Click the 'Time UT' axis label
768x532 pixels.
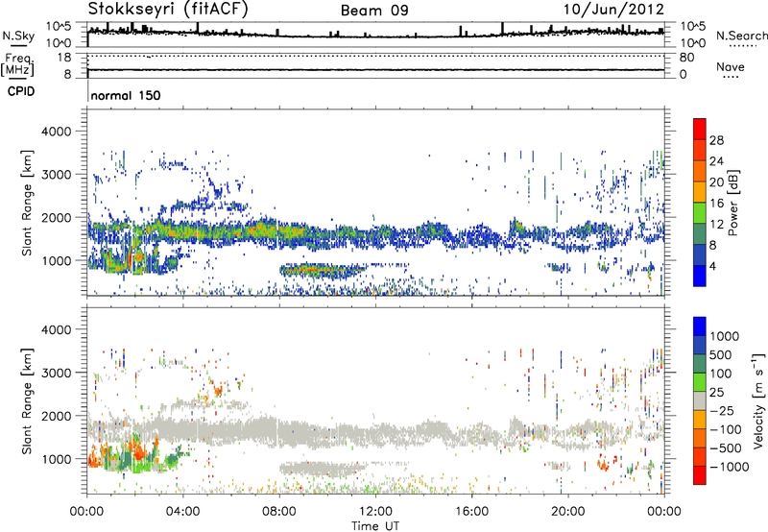tap(375, 526)
